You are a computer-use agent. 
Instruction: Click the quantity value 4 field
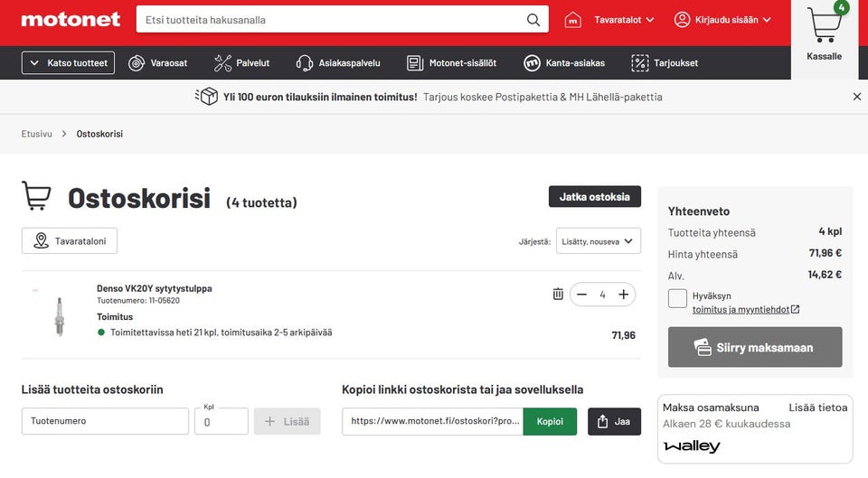coord(602,295)
